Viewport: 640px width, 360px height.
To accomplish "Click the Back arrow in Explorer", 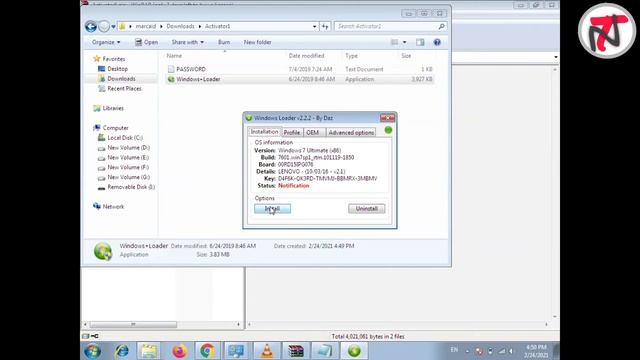I will (91, 27).
